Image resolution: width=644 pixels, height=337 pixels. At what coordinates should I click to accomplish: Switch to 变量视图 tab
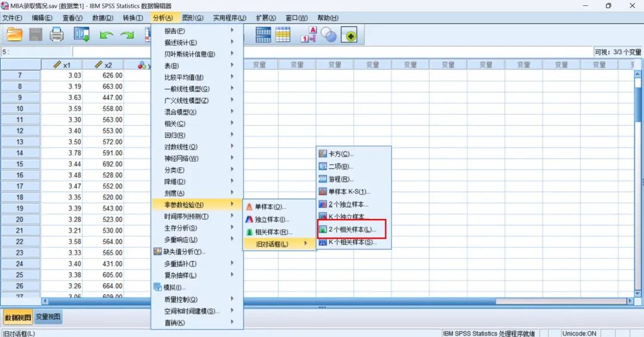pyautogui.click(x=48, y=317)
